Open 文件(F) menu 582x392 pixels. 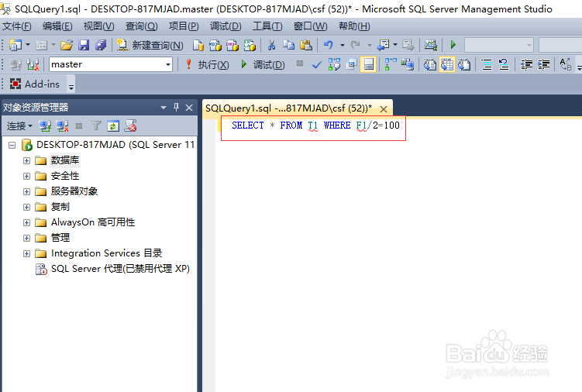click(x=17, y=26)
